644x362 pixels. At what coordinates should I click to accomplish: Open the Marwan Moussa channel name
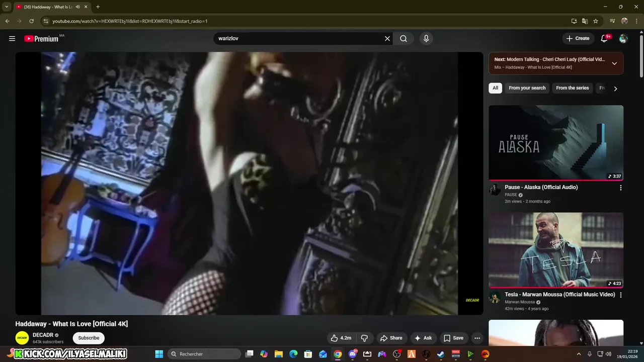click(x=520, y=302)
